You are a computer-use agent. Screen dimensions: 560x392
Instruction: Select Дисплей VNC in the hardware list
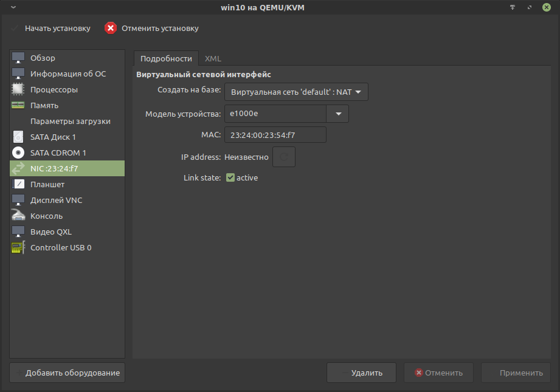click(x=56, y=200)
